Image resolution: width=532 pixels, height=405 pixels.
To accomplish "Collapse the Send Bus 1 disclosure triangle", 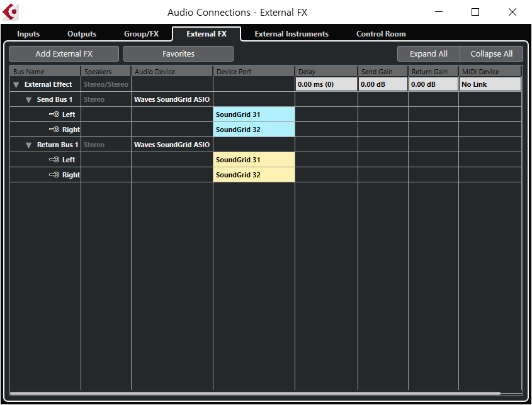I will (28, 100).
